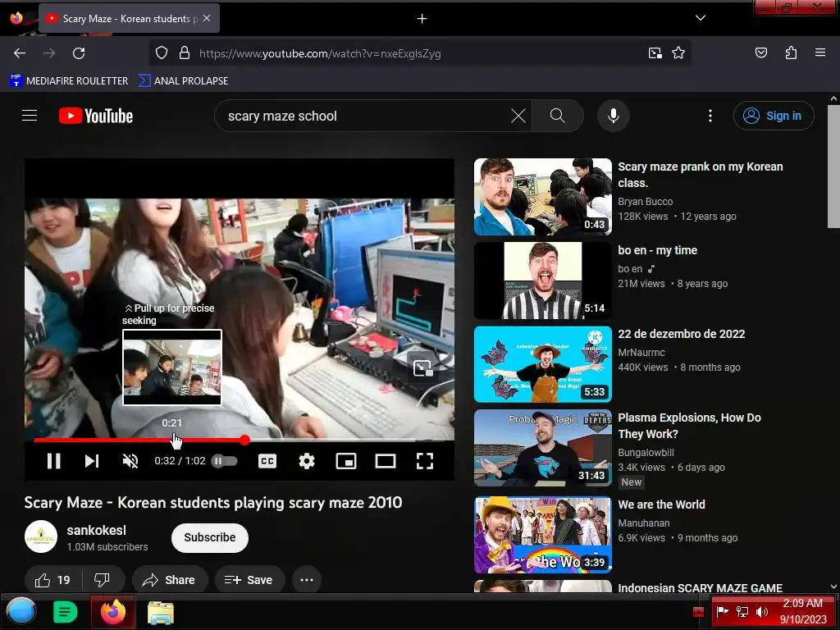Screen dimensions: 840x630
Task: Subscribe to the sankokesl channel
Action: pyautogui.click(x=209, y=537)
